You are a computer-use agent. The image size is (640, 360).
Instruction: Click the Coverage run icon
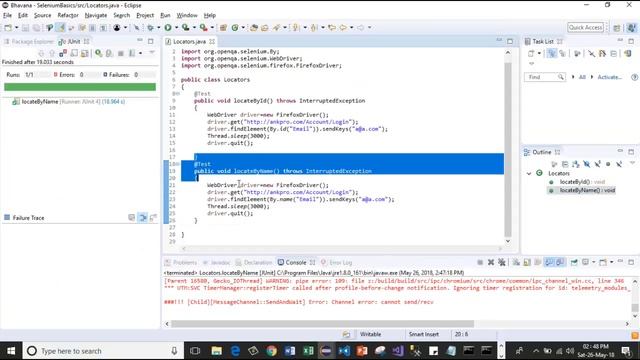pos(185,27)
